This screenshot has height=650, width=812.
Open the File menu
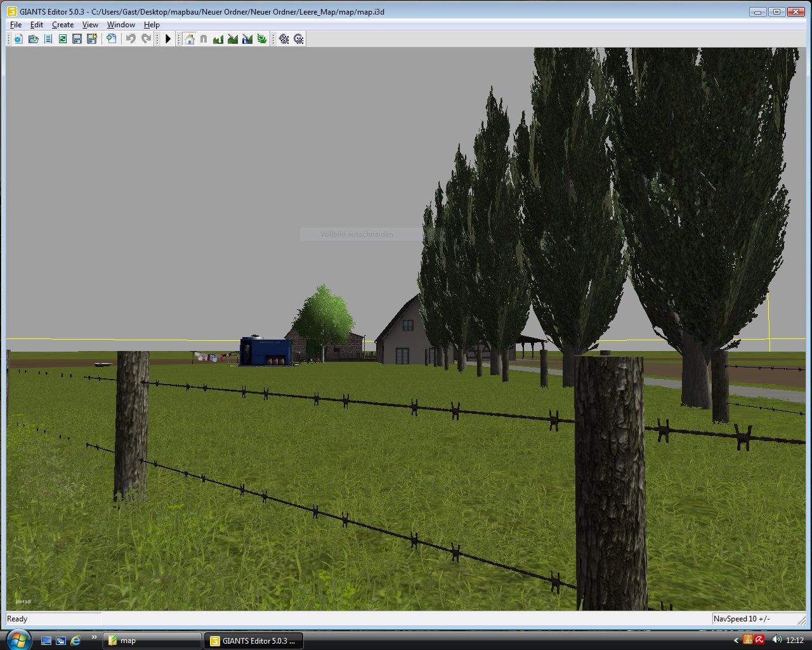point(16,25)
